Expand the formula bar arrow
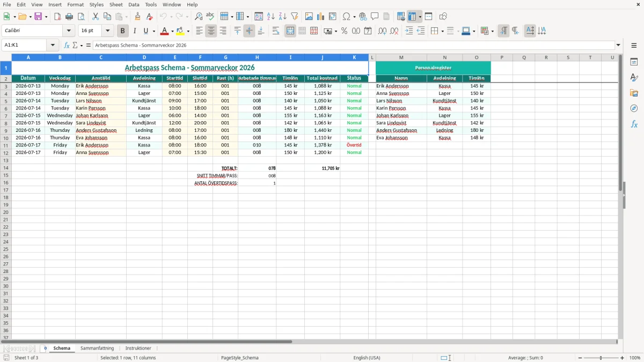This screenshot has width=644, height=362. click(618, 45)
